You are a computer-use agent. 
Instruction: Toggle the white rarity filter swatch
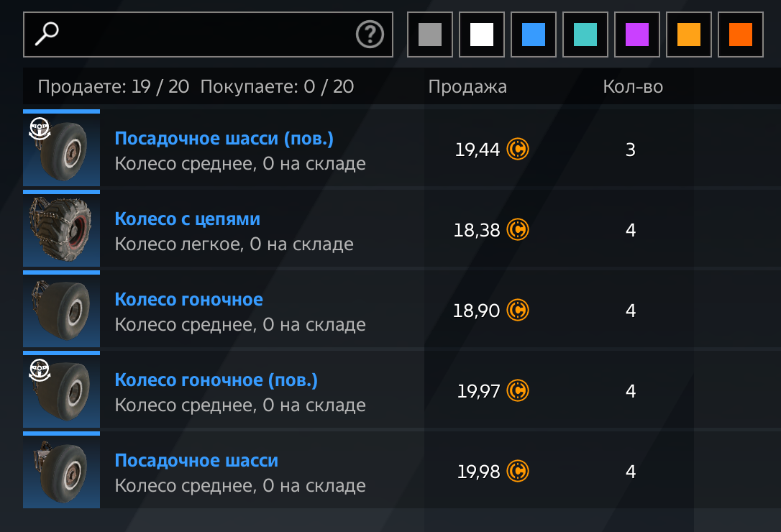(482, 35)
